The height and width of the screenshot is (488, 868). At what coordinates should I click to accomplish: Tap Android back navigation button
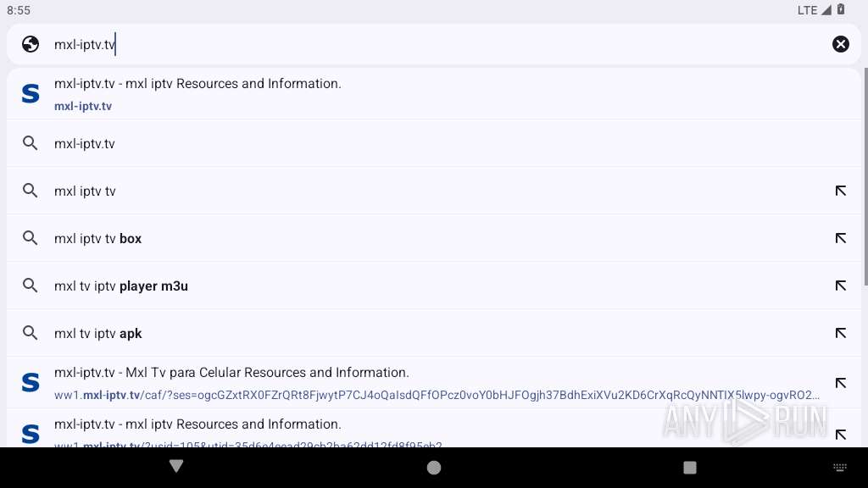click(176, 467)
